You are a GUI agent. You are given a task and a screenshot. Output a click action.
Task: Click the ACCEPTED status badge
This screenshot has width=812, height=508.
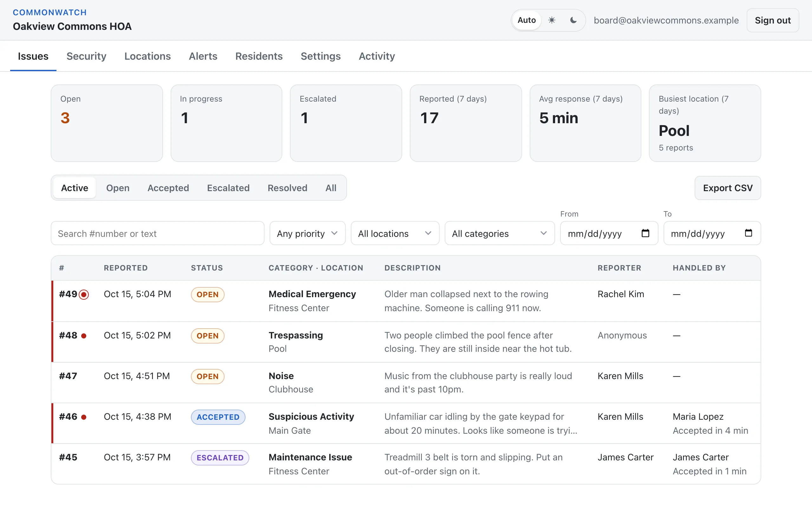218,417
